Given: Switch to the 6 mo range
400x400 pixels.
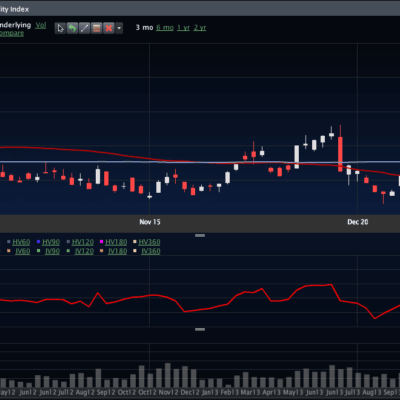Looking at the screenshot, I should [x=165, y=28].
